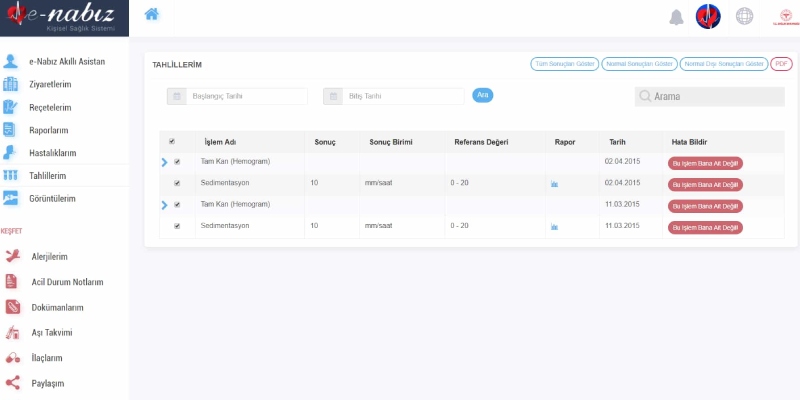This screenshot has width=800, height=400.
Task: Report error for Sedimentasyon 02.04.2015 row
Action: pyautogui.click(x=705, y=185)
